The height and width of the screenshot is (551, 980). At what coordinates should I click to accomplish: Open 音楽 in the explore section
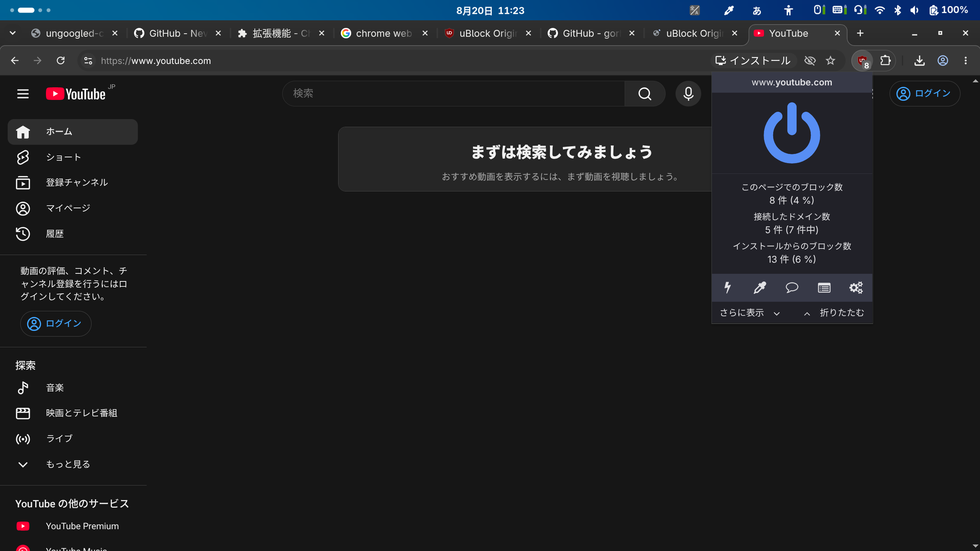[73, 388]
